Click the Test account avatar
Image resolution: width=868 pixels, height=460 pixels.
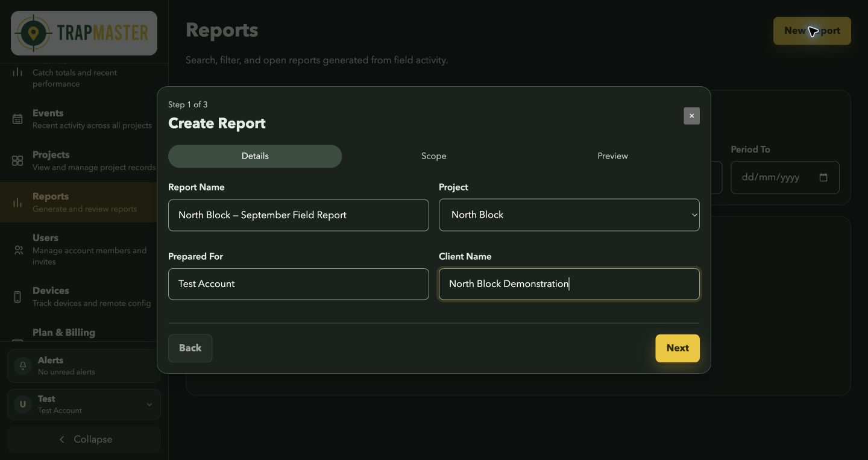(23, 405)
